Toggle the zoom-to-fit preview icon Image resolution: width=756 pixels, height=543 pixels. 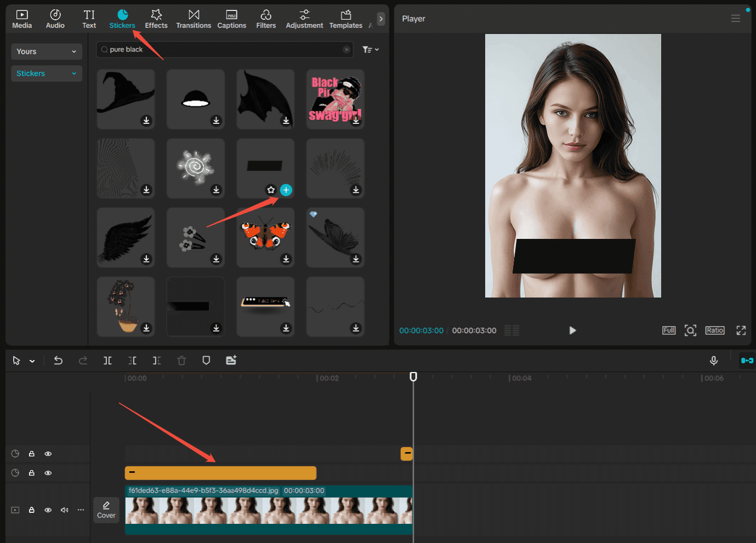(x=691, y=330)
